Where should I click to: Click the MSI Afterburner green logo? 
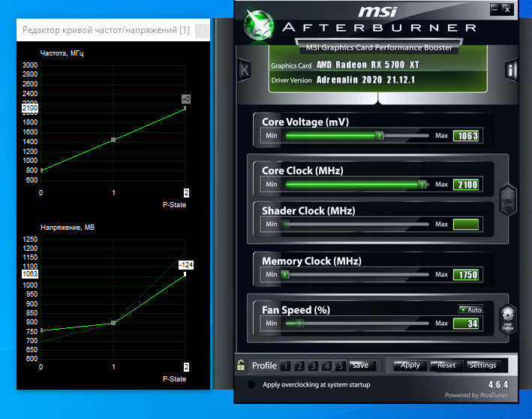pyautogui.click(x=259, y=26)
